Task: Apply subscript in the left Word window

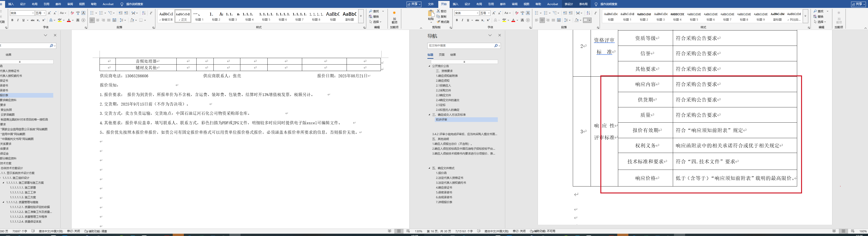Action: pos(38,20)
